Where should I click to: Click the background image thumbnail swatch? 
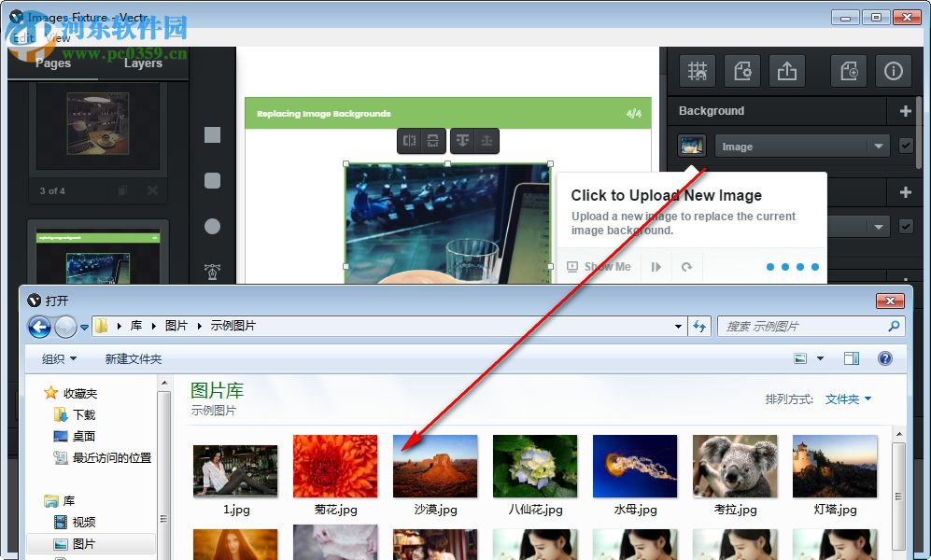coord(692,146)
